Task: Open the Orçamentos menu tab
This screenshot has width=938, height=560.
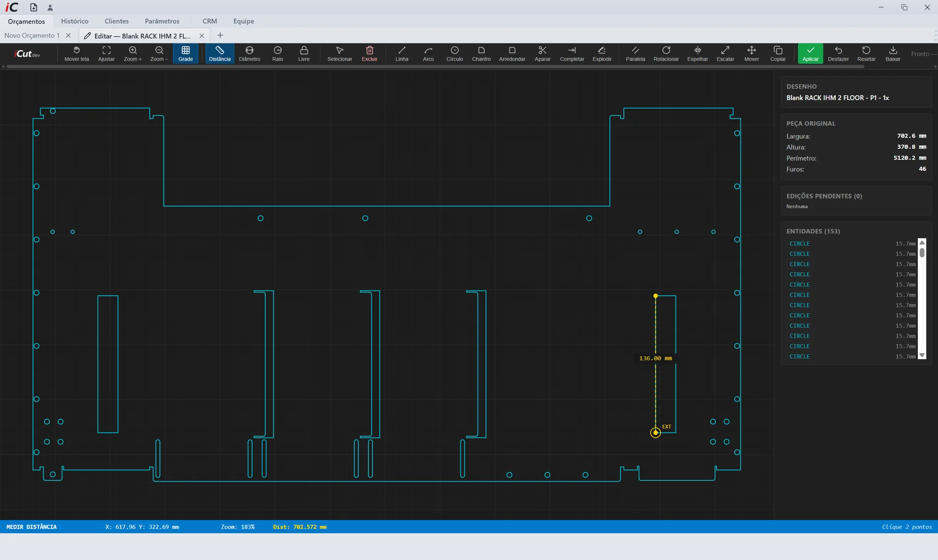Action: [26, 21]
